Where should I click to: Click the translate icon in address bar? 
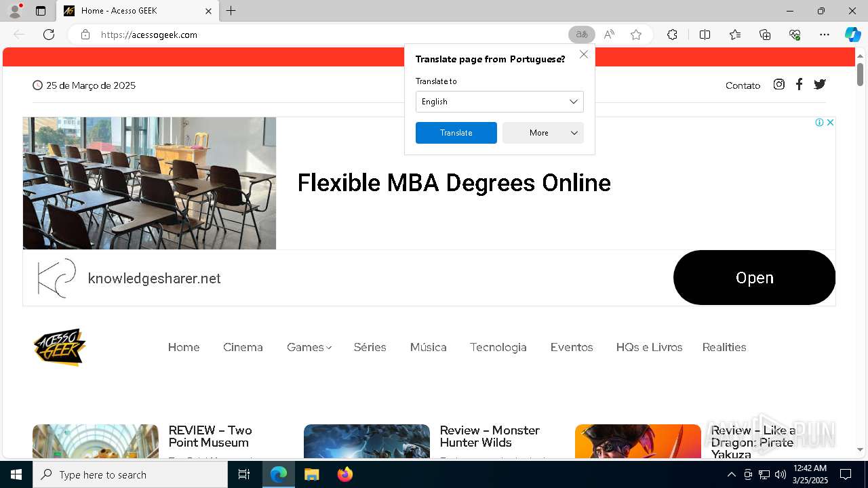pyautogui.click(x=581, y=35)
